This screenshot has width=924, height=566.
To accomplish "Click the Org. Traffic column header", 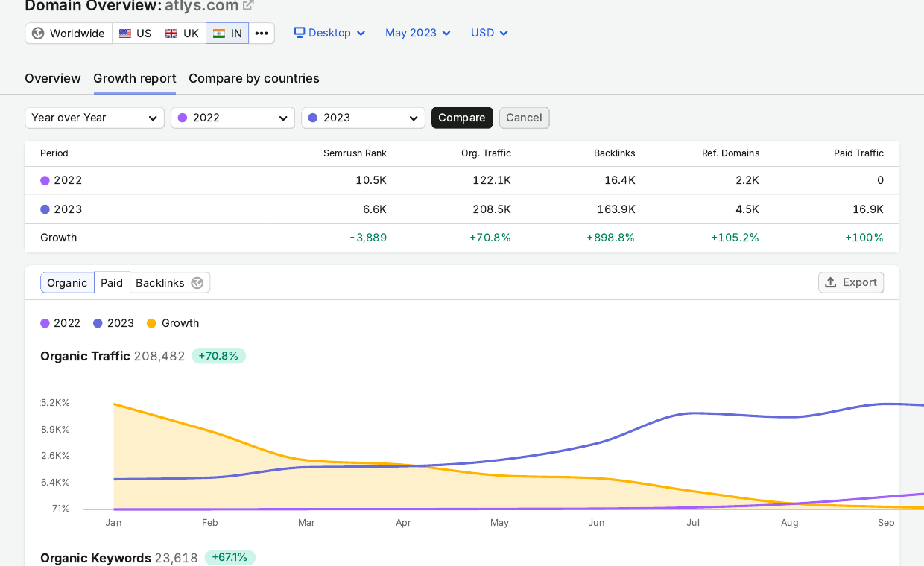I will point(486,153).
